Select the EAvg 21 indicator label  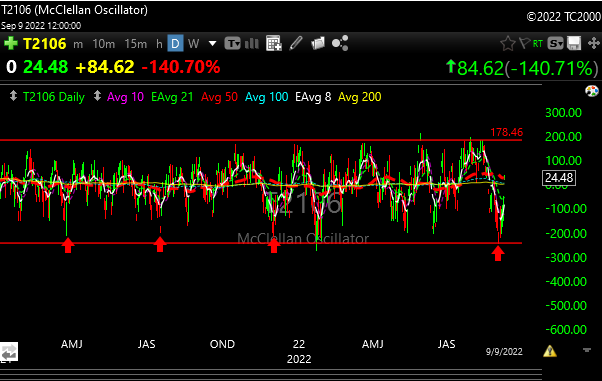tap(172, 97)
